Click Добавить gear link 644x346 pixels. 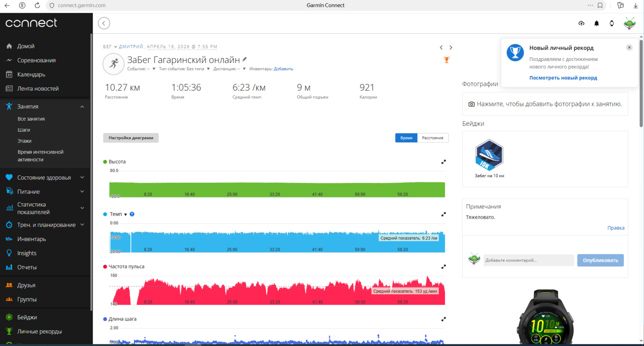283,69
